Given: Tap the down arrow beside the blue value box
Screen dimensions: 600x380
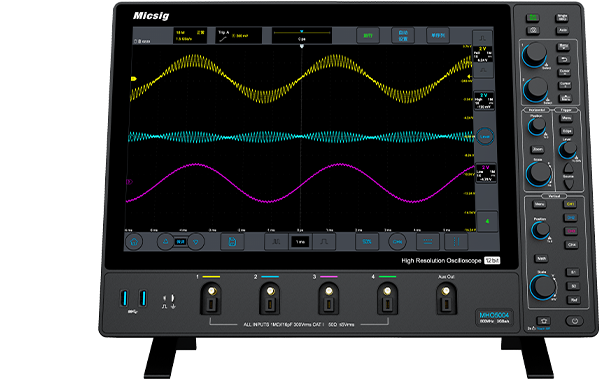Looking at the screenshot, I should [196, 242].
